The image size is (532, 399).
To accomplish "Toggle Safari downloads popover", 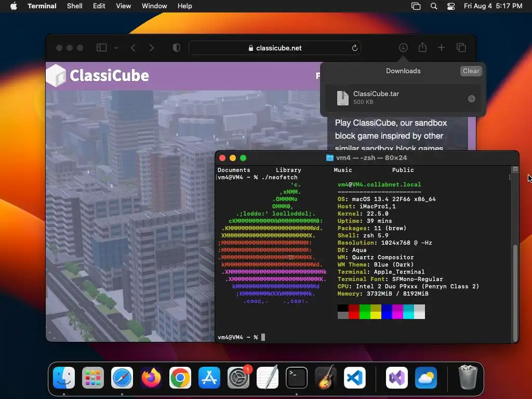I will tap(403, 47).
